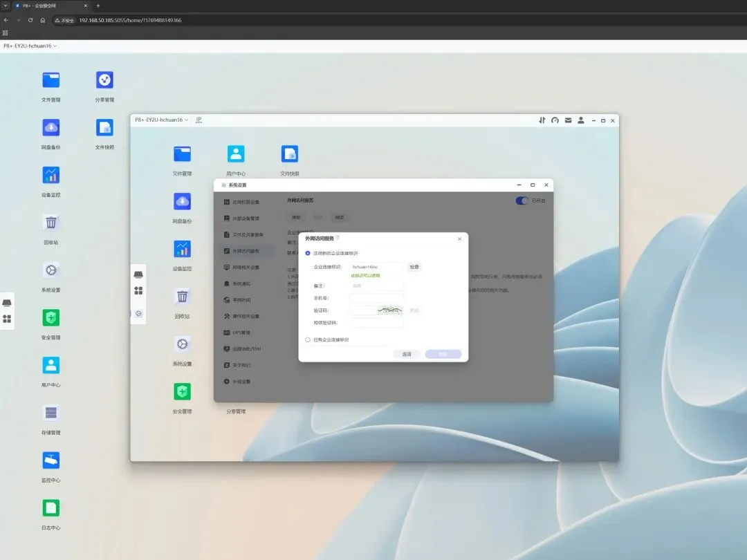Open 用户中心 icon on the outer desktop
The width and height of the screenshot is (747, 560).
51,365
